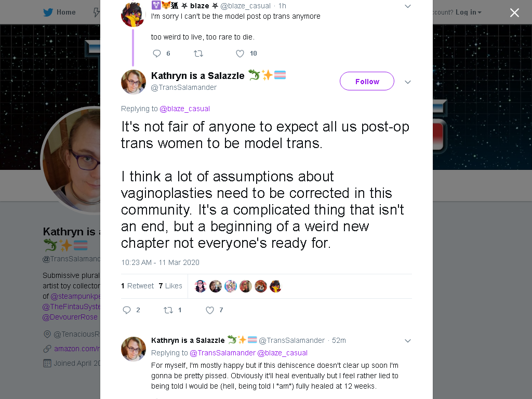Reply to Kathryn's main tweet
This screenshot has height=399, width=532.
click(127, 310)
